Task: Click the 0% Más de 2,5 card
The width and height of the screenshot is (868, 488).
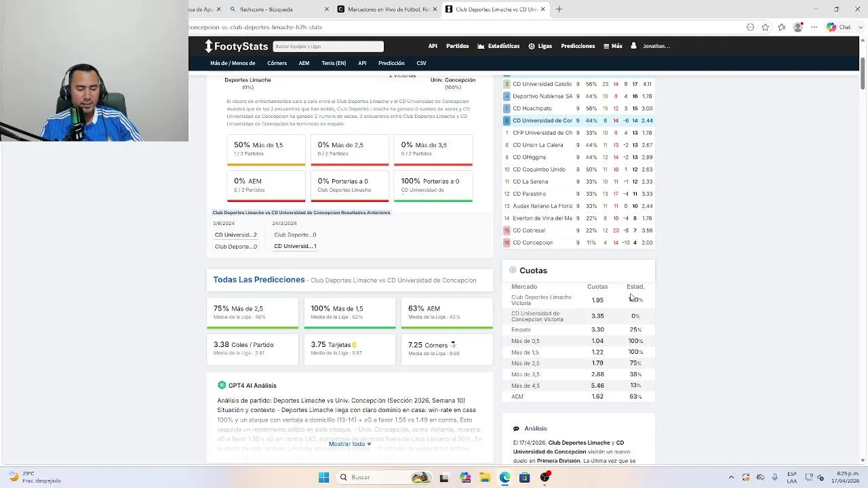Action: click(349, 150)
